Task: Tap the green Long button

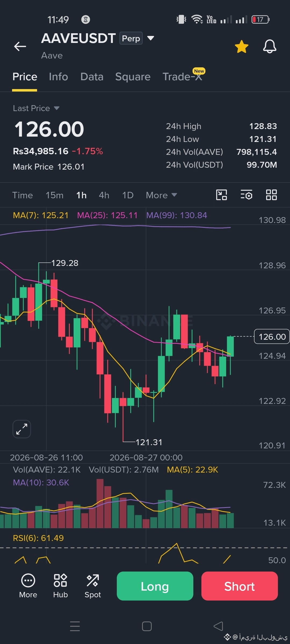Action: [x=155, y=586]
